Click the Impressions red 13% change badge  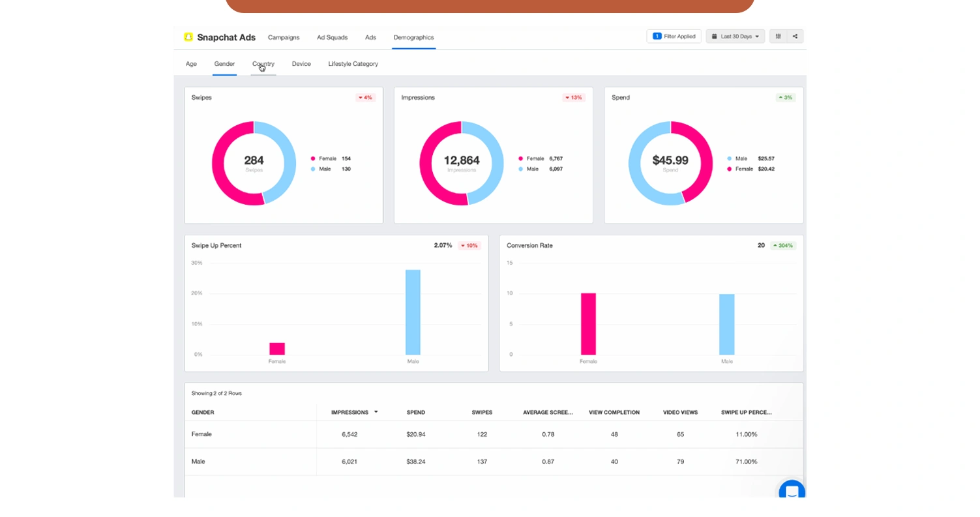click(x=574, y=98)
